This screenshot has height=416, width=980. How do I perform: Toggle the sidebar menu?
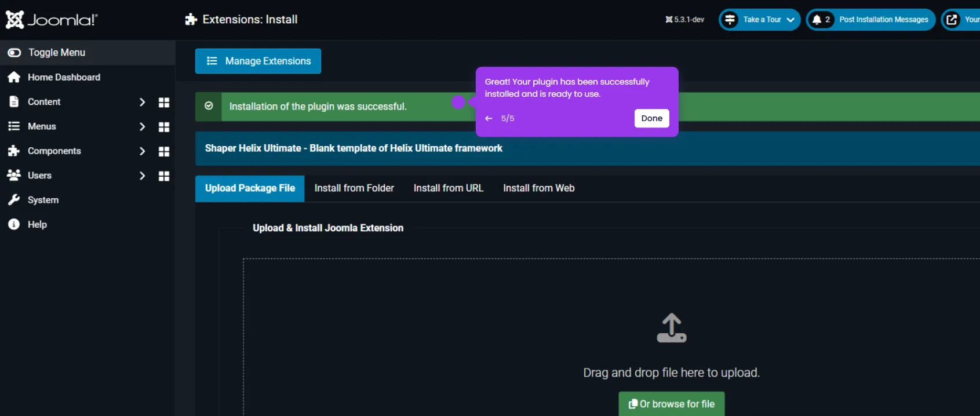(88, 53)
